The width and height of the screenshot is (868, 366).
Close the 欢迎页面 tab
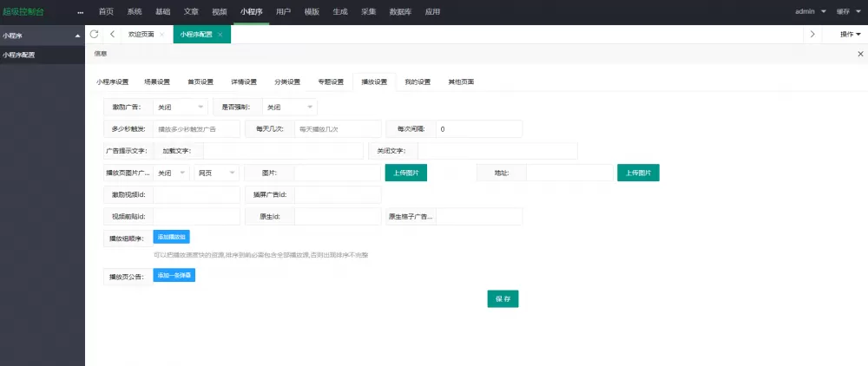point(162,35)
